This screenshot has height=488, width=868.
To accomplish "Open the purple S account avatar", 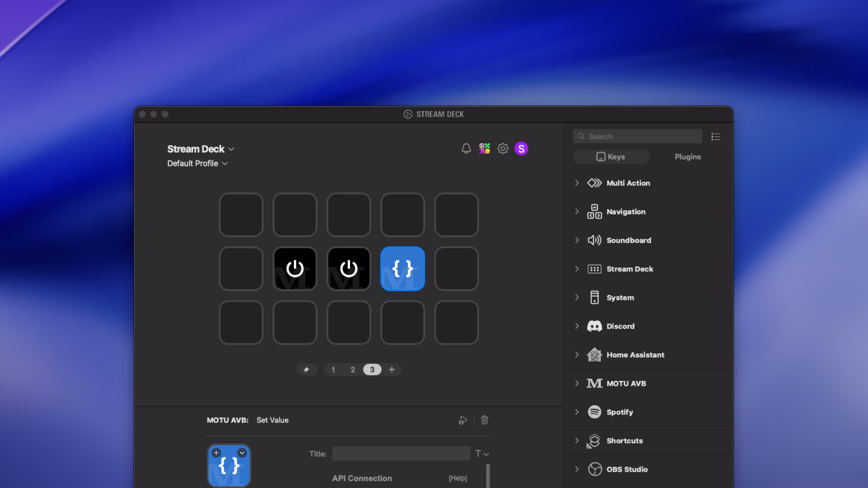I will 521,149.
